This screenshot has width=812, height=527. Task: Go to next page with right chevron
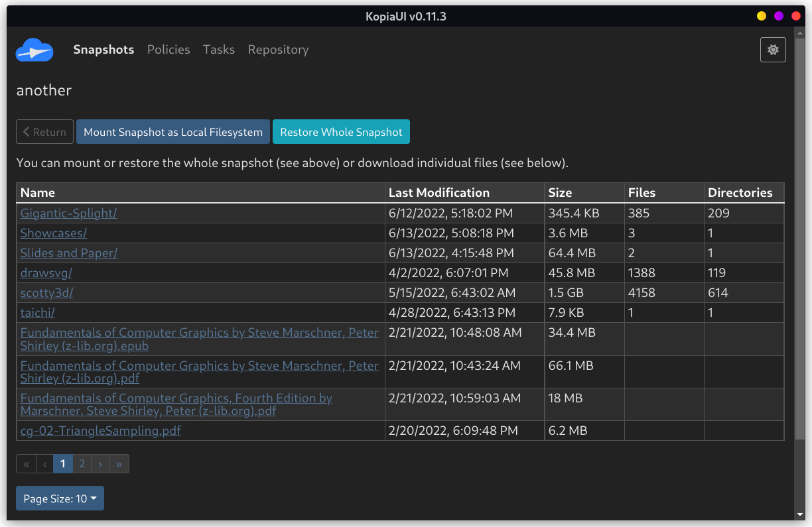100,464
